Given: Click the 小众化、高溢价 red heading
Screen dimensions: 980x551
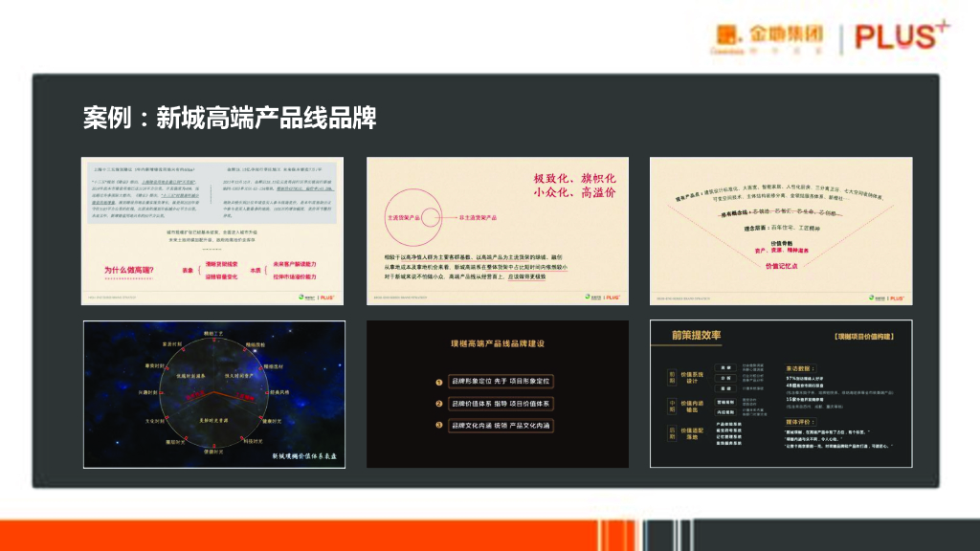Looking at the screenshot, I should click(x=574, y=192).
